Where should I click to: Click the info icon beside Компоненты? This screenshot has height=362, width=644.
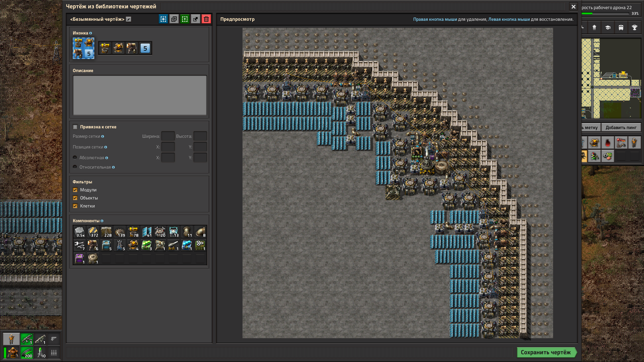(102, 221)
